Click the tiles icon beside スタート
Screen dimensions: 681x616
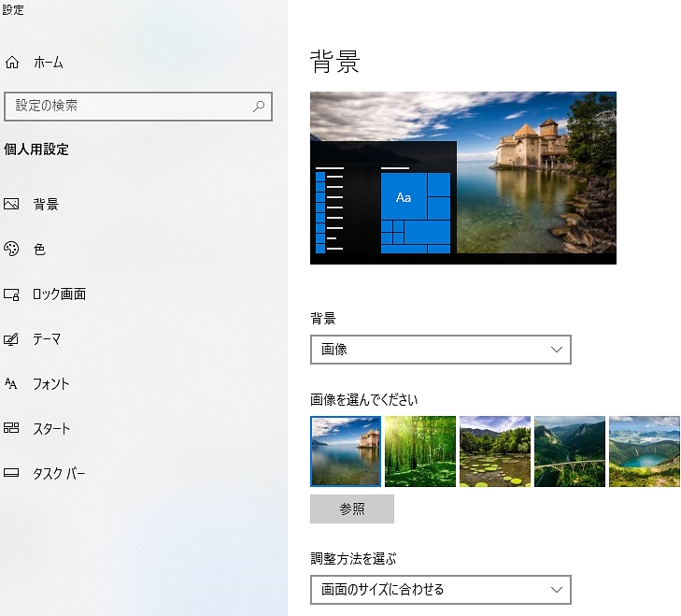[11, 428]
